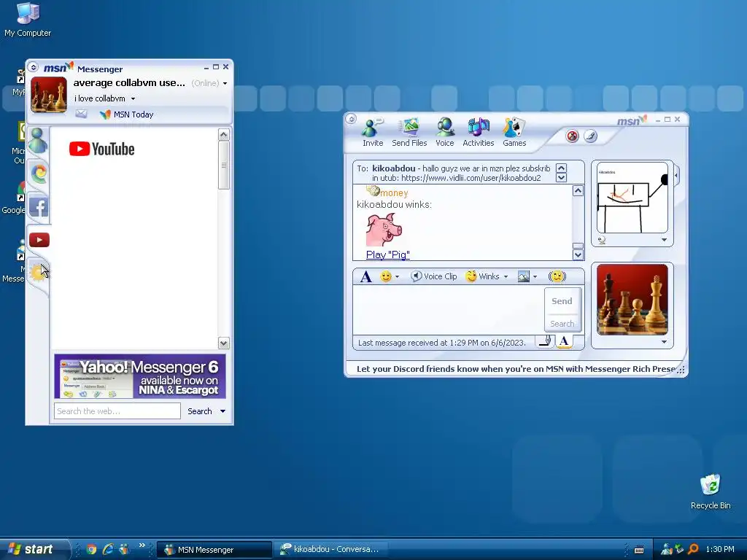Play the "Pig" wink
Image resolution: width=747 pixels, height=560 pixels.
pos(388,254)
